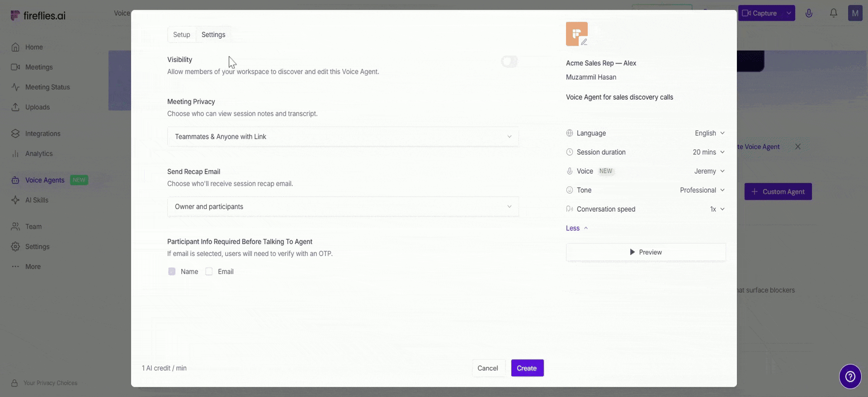Screen dimensions: 868x397
Task: Click the Create button
Action: pos(527,368)
